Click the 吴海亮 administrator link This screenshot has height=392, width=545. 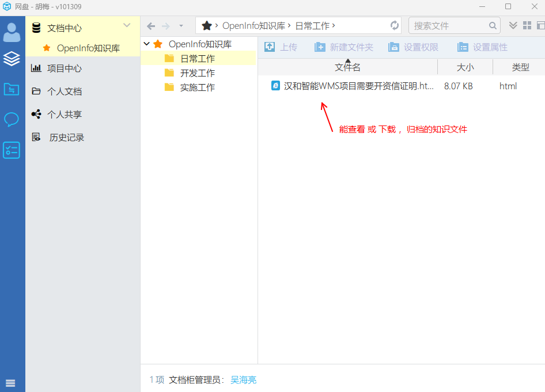(243, 380)
